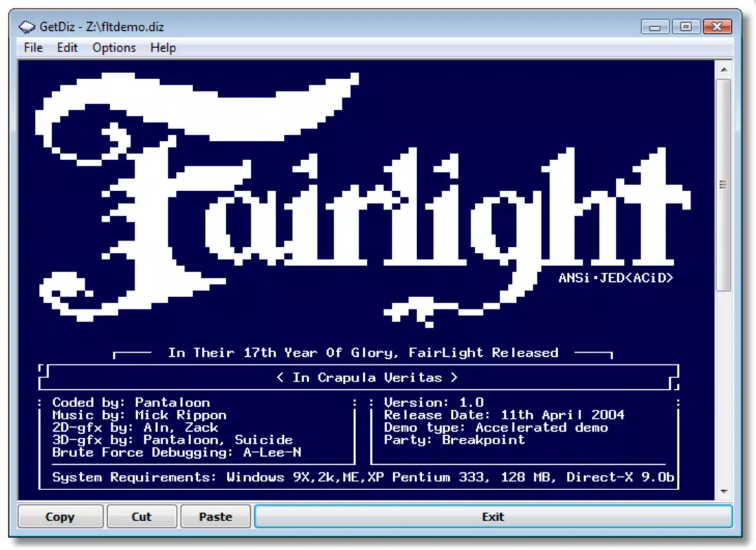The image size is (756, 550).
Task: Click the vertical scrollbar thumb
Action: pos(724,185)
